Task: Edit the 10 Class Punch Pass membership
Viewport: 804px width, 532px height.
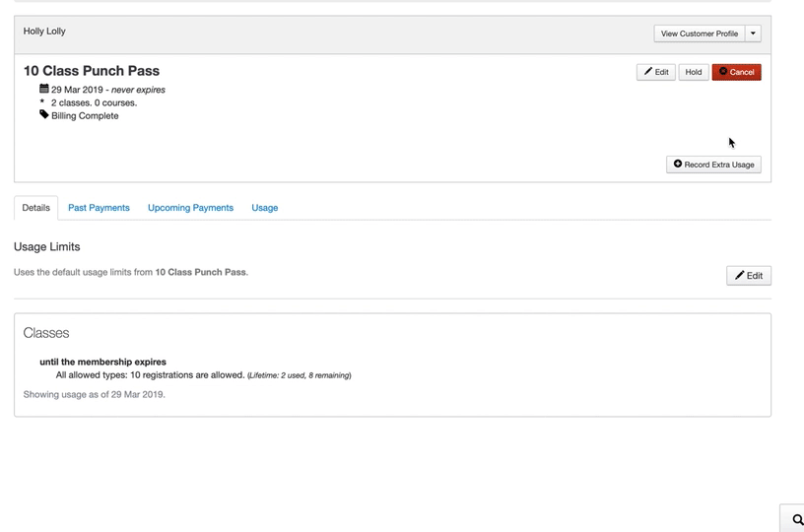Action: click(655, 72)
